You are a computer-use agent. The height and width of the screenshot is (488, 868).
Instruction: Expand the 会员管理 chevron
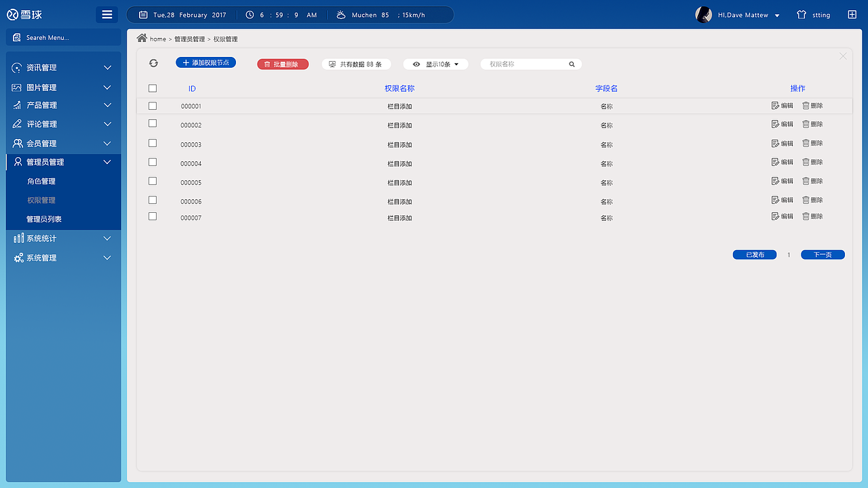pos(107,144)
